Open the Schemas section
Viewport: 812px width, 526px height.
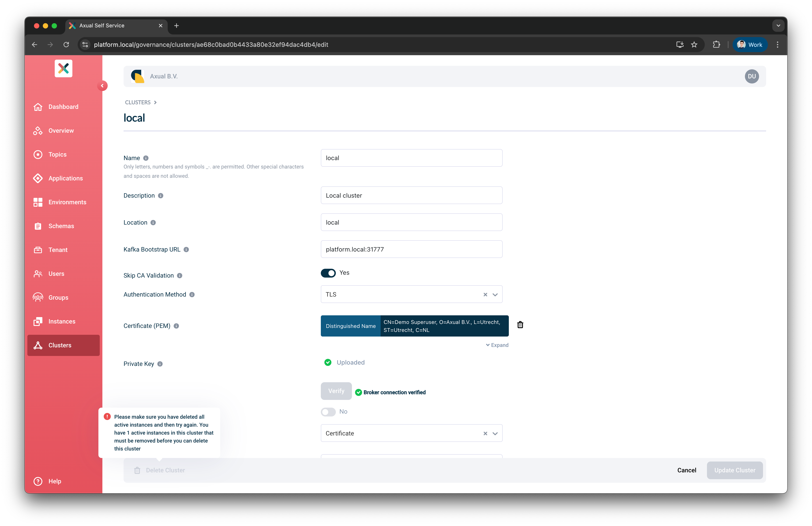pyautogui.click(x=61, y=226)
